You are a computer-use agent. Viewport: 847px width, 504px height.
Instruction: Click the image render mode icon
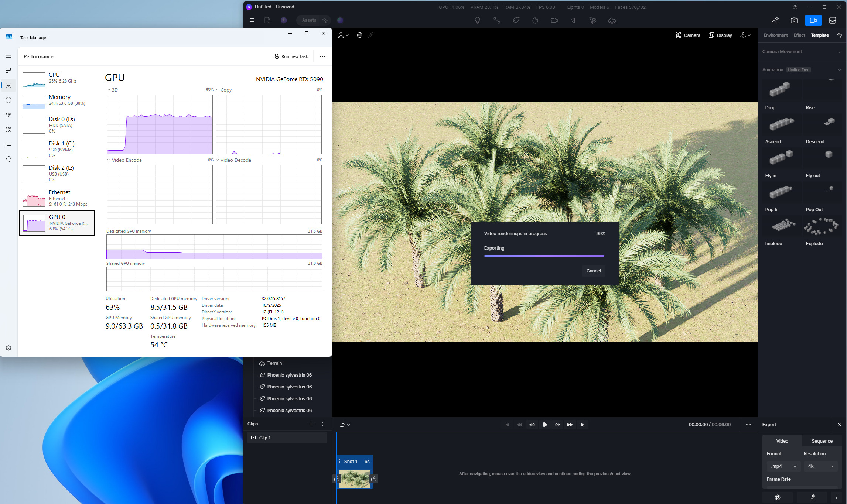click(x=775, y=20)
